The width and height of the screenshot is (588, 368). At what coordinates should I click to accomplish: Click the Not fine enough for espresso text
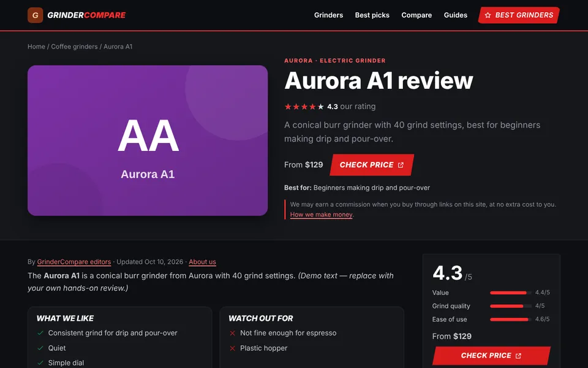click(x=288, y=333)
